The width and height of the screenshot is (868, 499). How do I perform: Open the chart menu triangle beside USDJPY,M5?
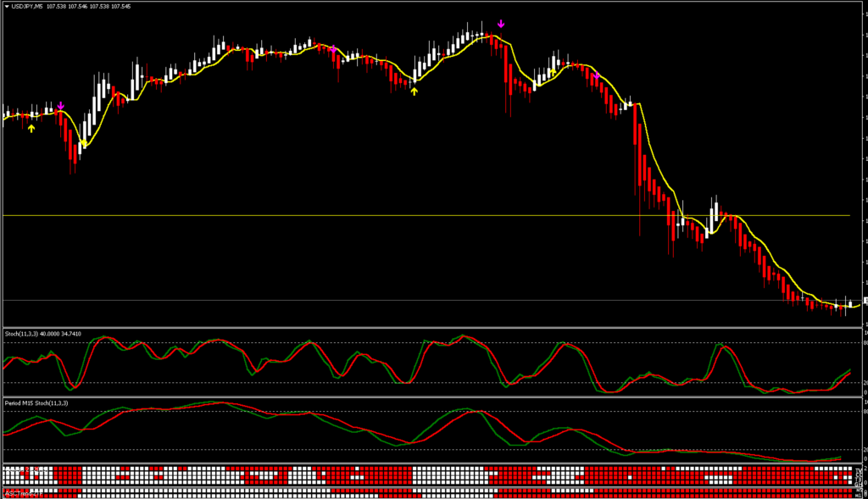[6, 6]
